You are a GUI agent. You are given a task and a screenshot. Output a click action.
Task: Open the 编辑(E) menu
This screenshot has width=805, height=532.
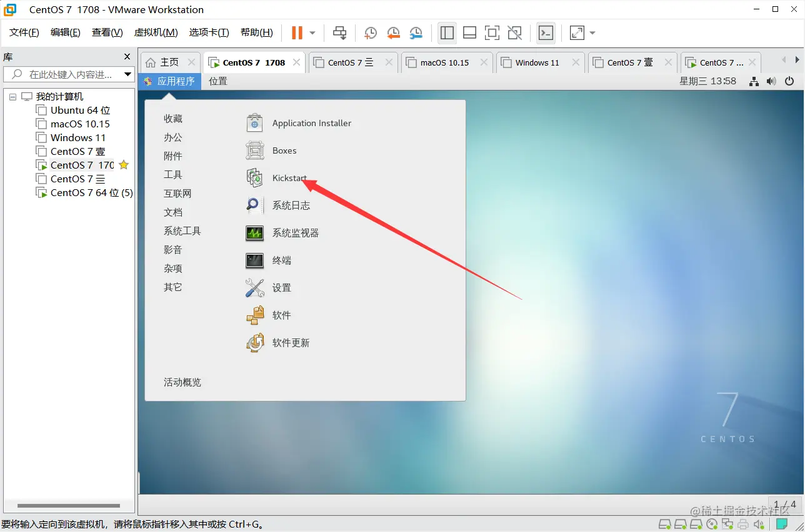point(66,32)
